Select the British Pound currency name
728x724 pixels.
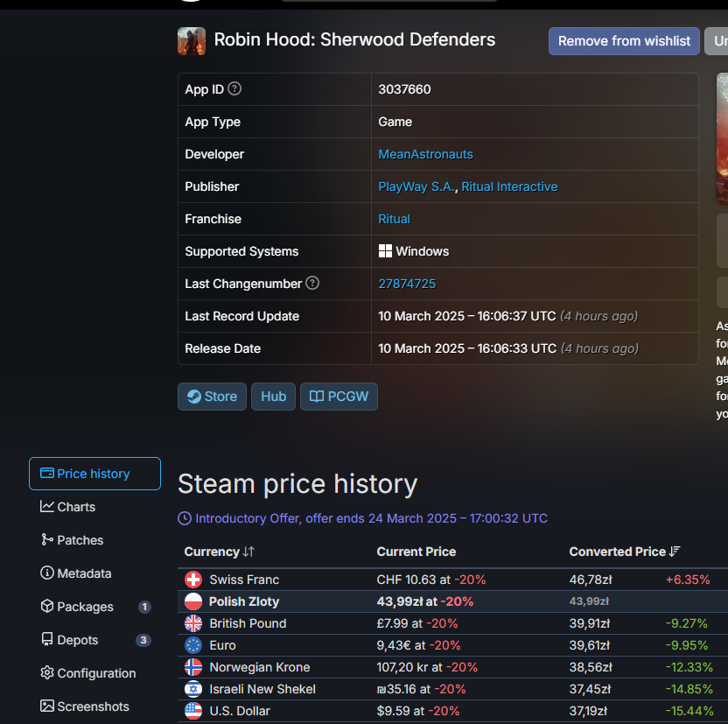[248, 623]
